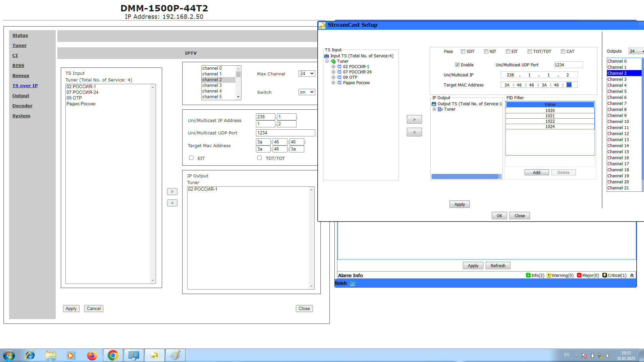Collapse Alarm Info with double-chevron icon
This screenshot has width=644, height=362.
632,275
